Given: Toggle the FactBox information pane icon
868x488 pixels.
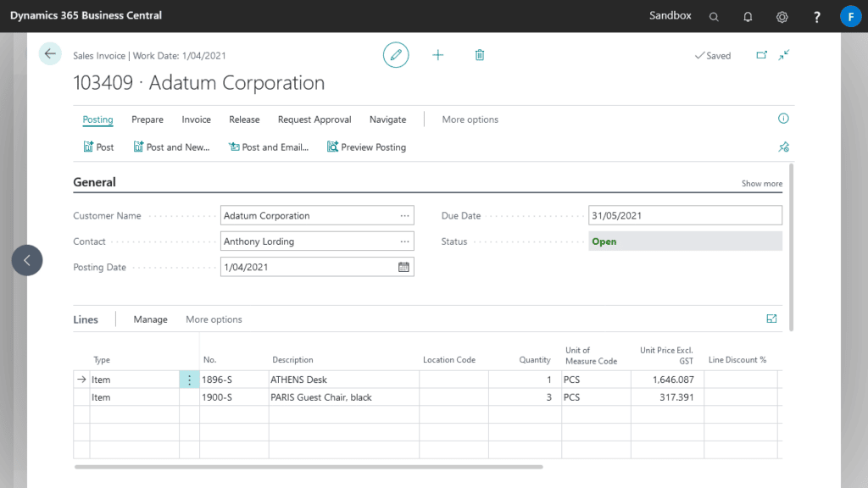Looking at the screenshot, I should tap(783, 119).
